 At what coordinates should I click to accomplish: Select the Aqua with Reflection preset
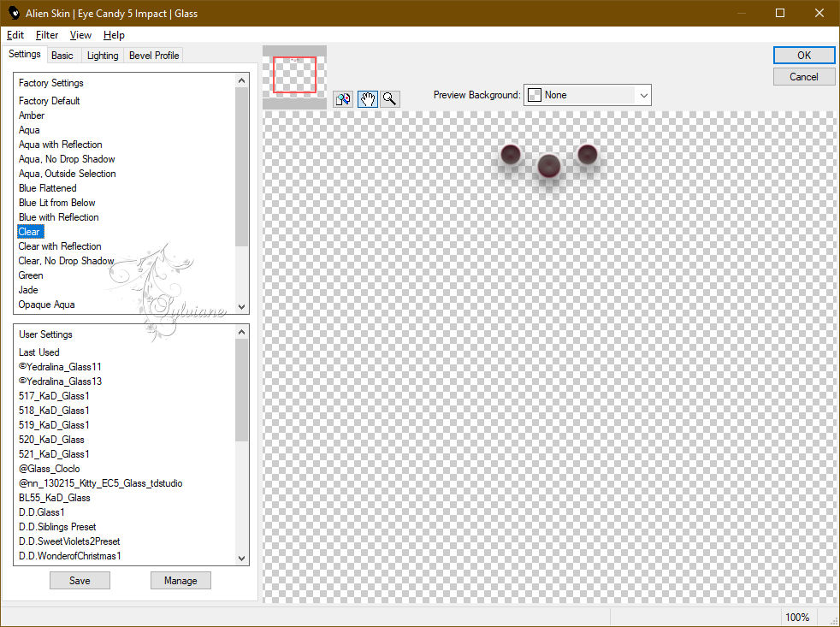[60, 145]
